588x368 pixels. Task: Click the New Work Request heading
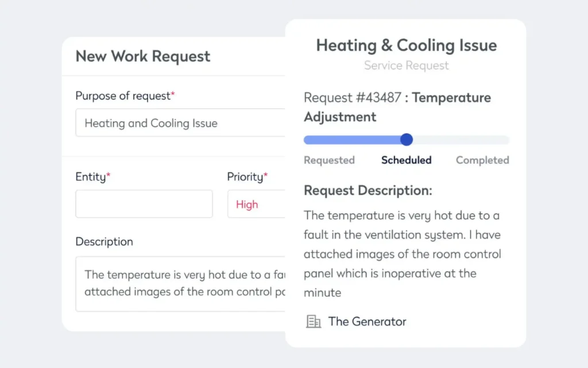pos(143,56)
